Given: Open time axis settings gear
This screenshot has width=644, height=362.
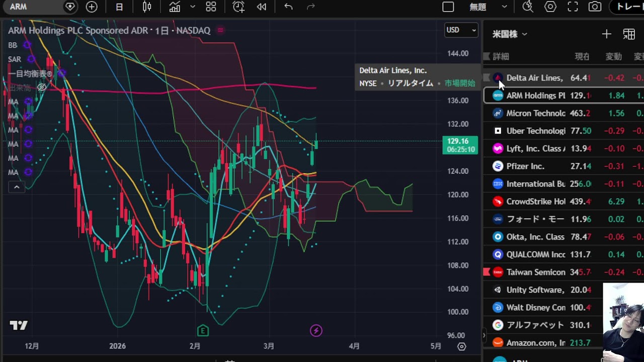Looking at the screenshot, I should click(x=461, y=346).
